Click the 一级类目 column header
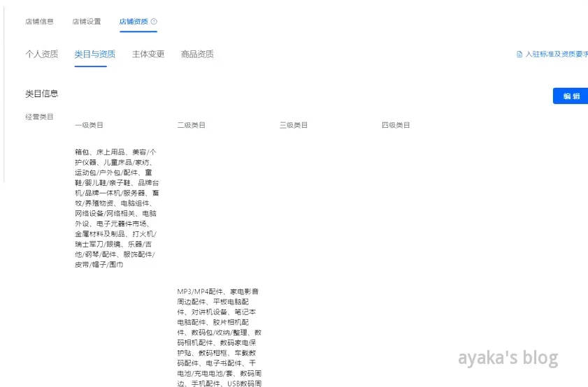The width and height of the screenshot is (588, 387). tap(89, 125)
